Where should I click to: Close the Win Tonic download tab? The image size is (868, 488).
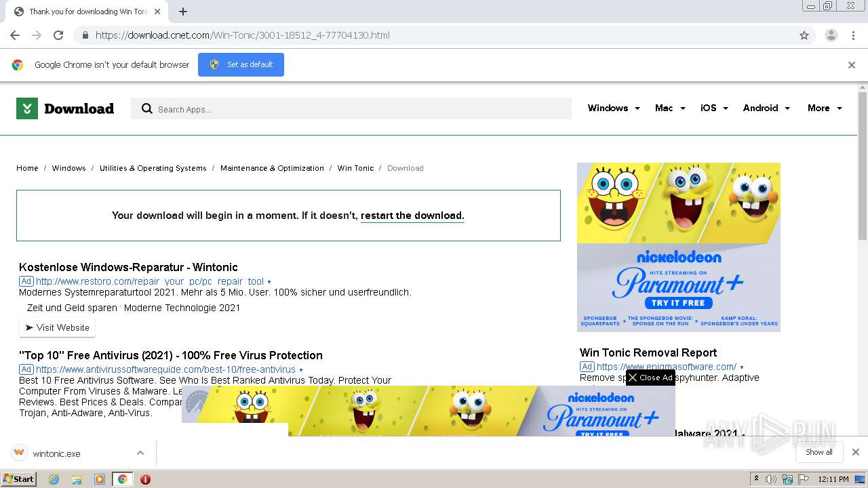[157, 12]
